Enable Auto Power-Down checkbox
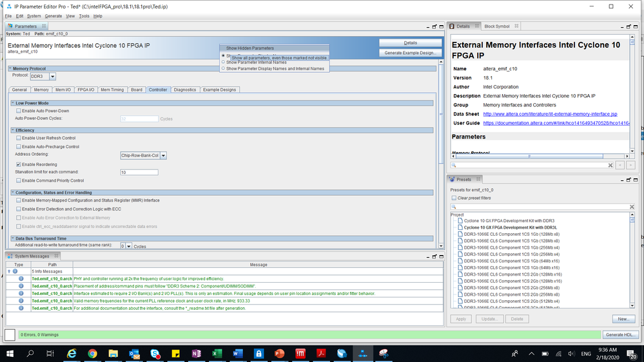The height and width of the screenshot is (362, 644). pyautogui.click(x=19, y=111)
